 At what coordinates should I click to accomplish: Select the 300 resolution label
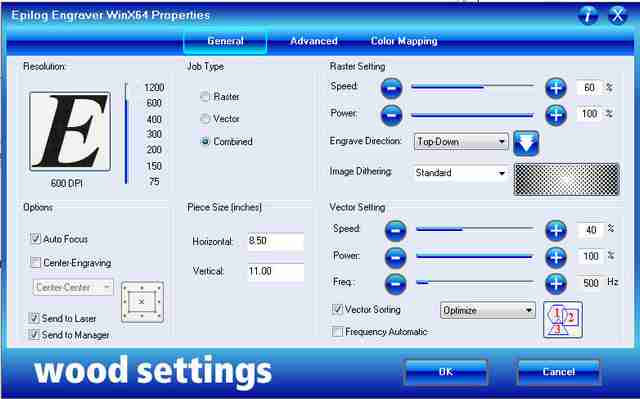154,134
